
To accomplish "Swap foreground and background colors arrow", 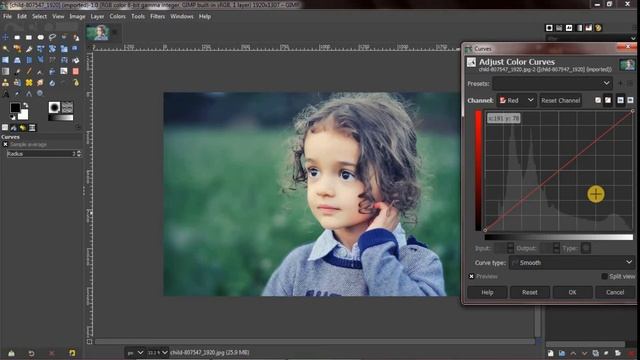I will [26, 105].
